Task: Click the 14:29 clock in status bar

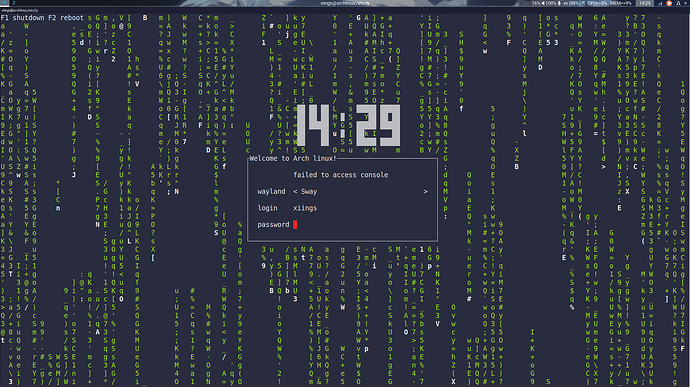Action: click(645, 3)
